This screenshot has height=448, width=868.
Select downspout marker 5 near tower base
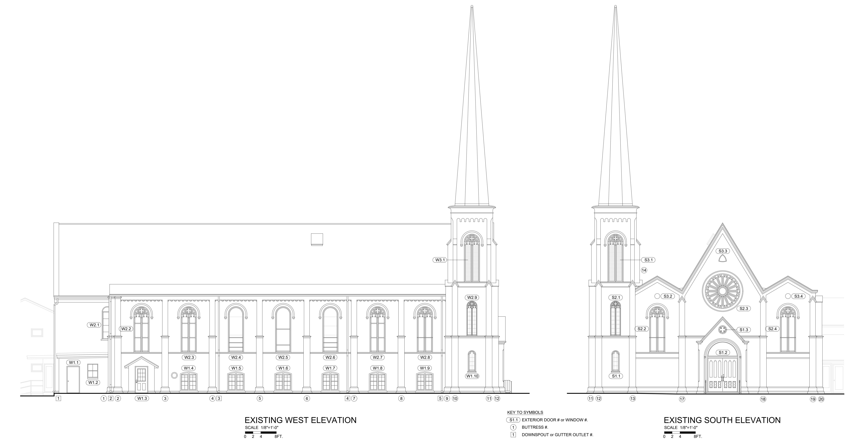tap(440, 398)
